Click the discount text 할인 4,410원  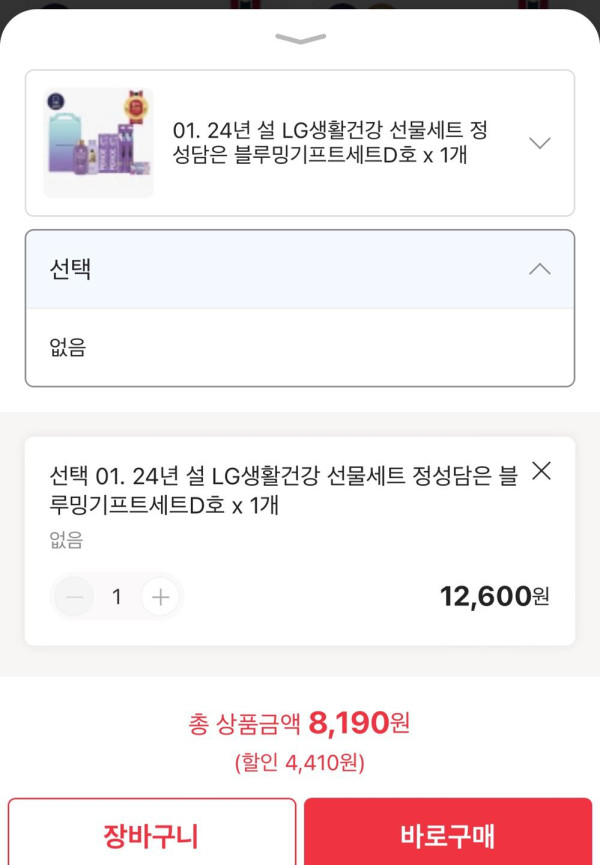(300, 764)
